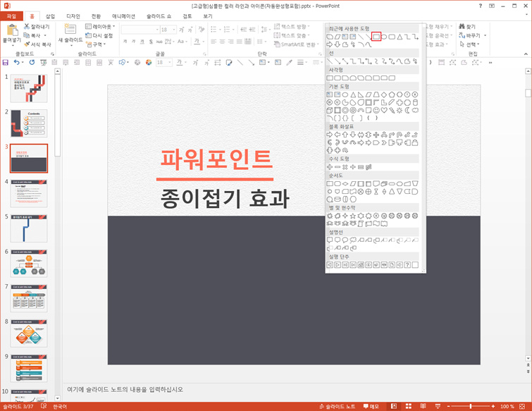Expand the font name combo box
Image resolution: width=532 pixels, height=411 pixels.
click(157, 30)
